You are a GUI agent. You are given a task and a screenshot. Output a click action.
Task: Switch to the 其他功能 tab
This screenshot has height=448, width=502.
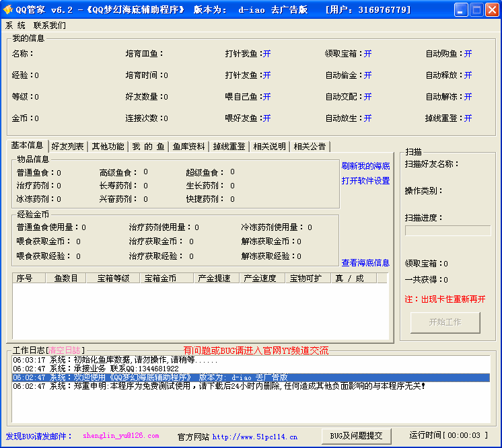click(108, 147)
